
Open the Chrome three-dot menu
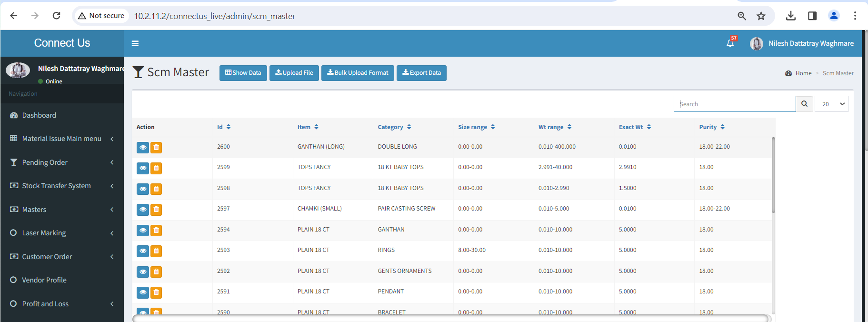(855, 16)
